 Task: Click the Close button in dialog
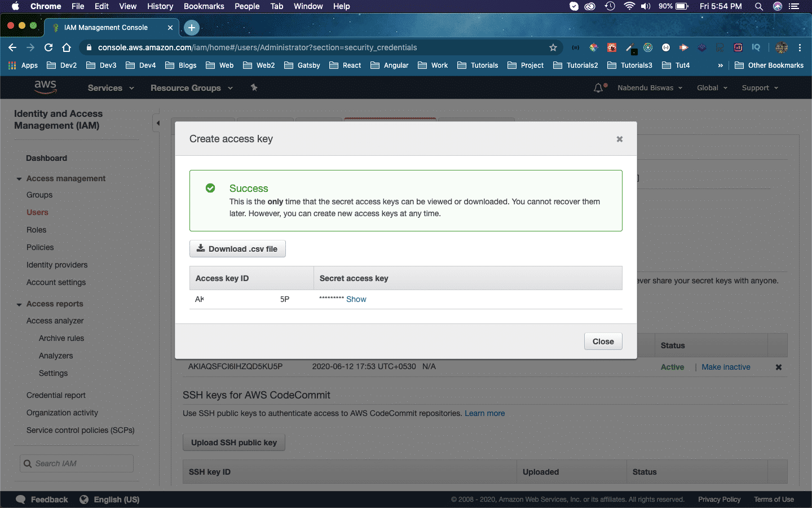click(603, 341)
